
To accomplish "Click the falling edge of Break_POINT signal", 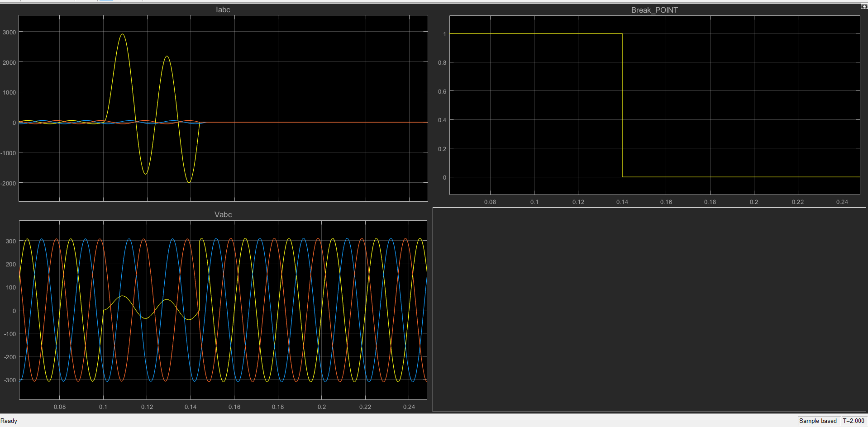I will [622, 105].
